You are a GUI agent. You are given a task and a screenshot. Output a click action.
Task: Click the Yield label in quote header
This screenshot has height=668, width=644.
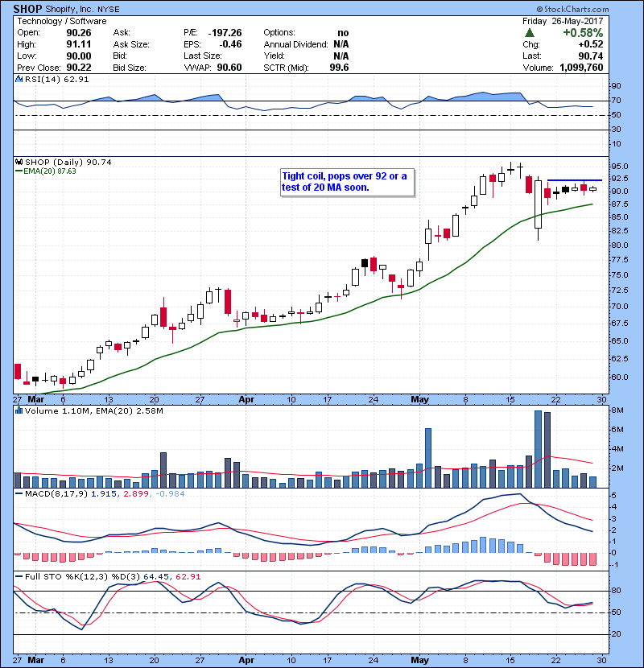[x=274, y=56]
